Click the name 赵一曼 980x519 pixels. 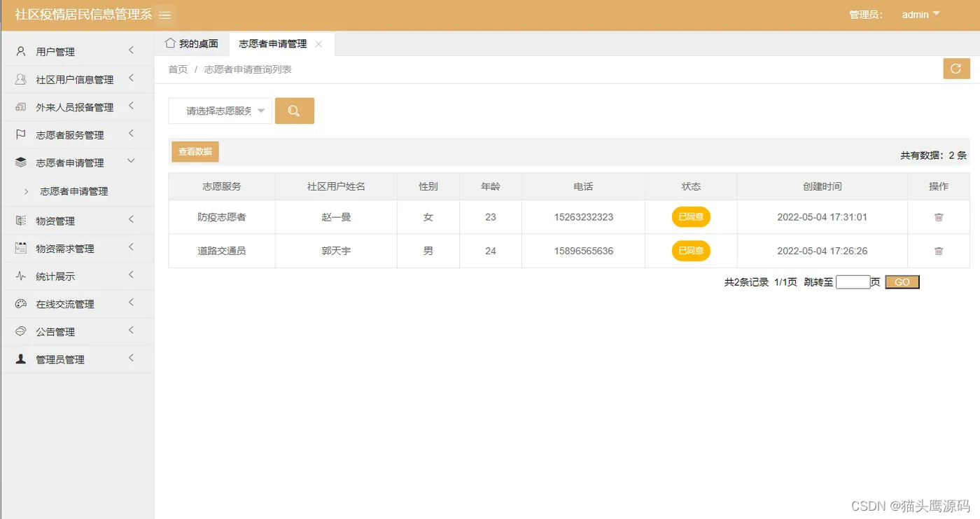pos(336,217)
